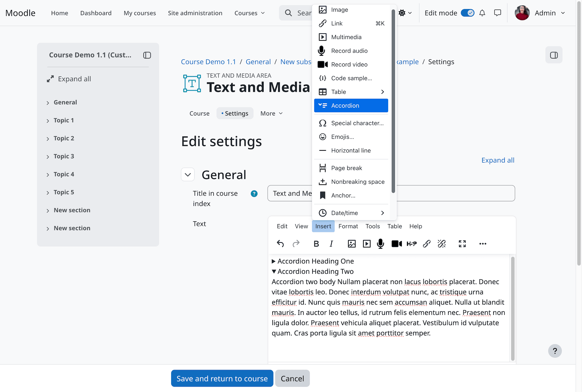The height and width of the screenshot is (392, 582).
Task: Select Special character... menu entry
Action: pyautogui.click(x=351, y=123)
